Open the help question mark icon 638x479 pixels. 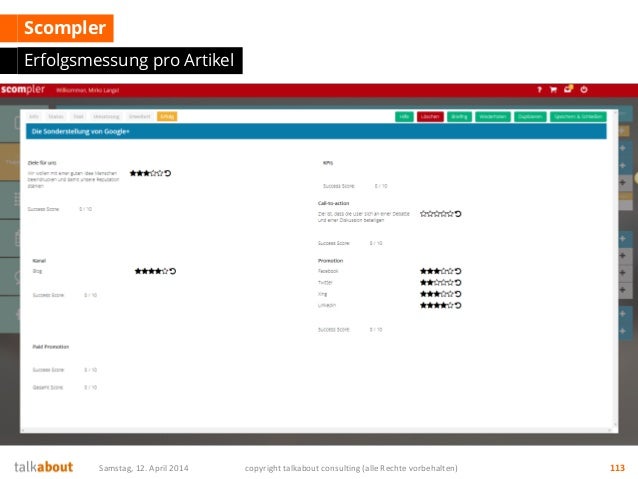(x=540, y=90)
